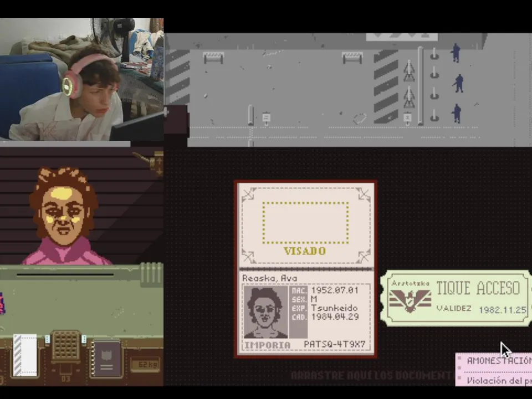Click the upper tank trap
532x399 pixels.
409,71
